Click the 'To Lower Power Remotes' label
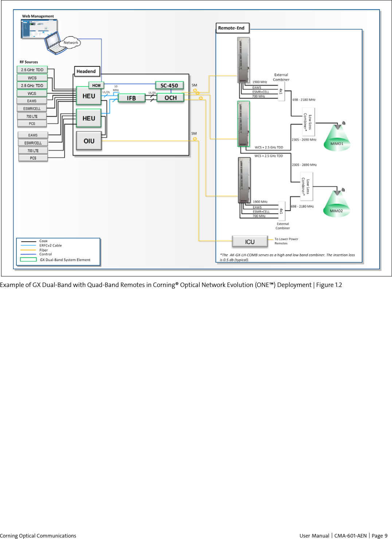Screen dimensions: 392x539 tap(286, 241)
